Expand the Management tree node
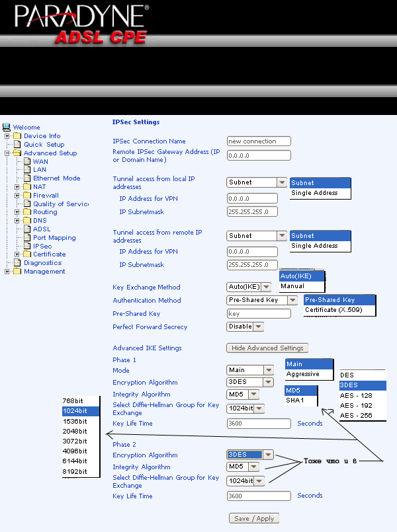 (x=7, y=272)
